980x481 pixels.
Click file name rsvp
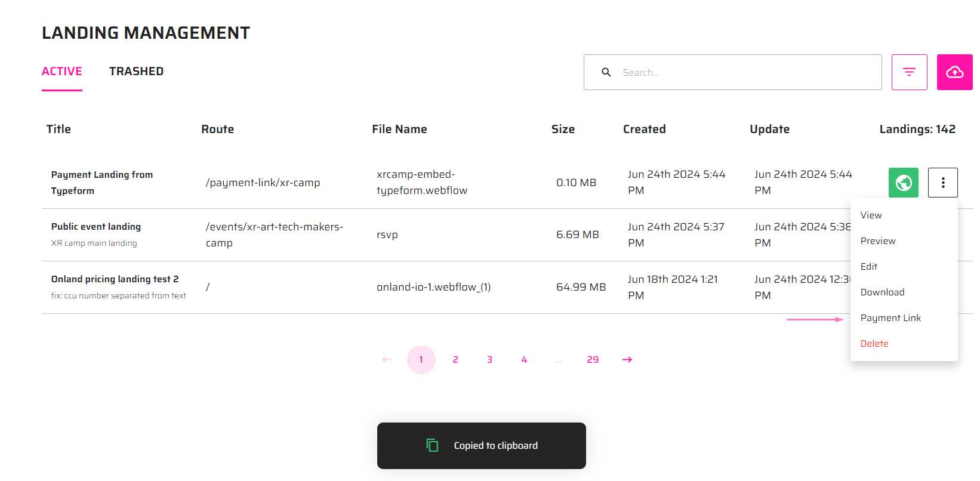pos(387,235)
